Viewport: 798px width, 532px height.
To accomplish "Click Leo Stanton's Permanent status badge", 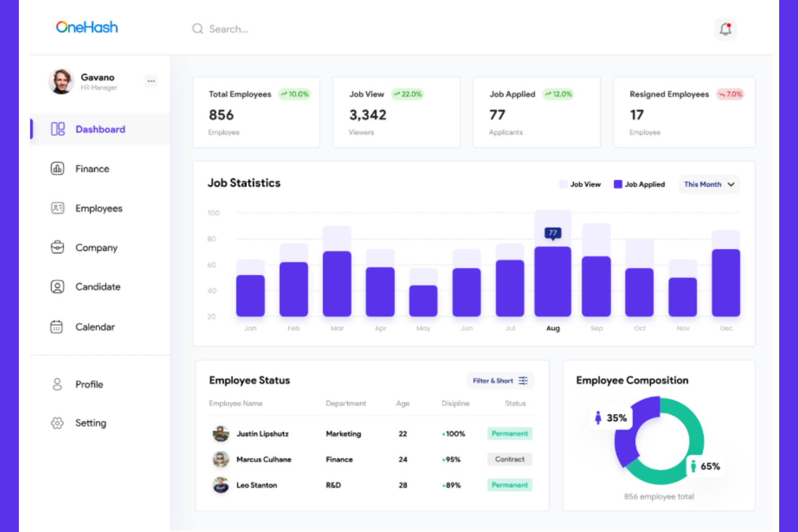I will [510, 485].
